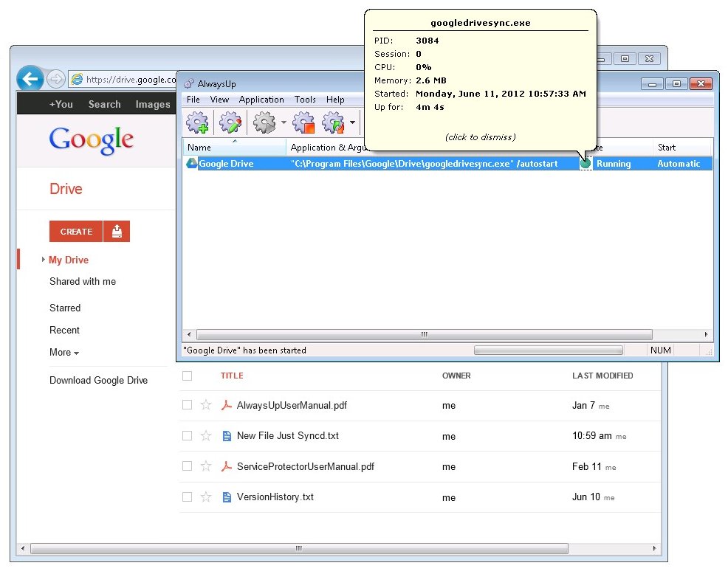This screenshot has height=574, width=728.
Task: Open the View menu in AlwaysUp
Action: [219, 100]
